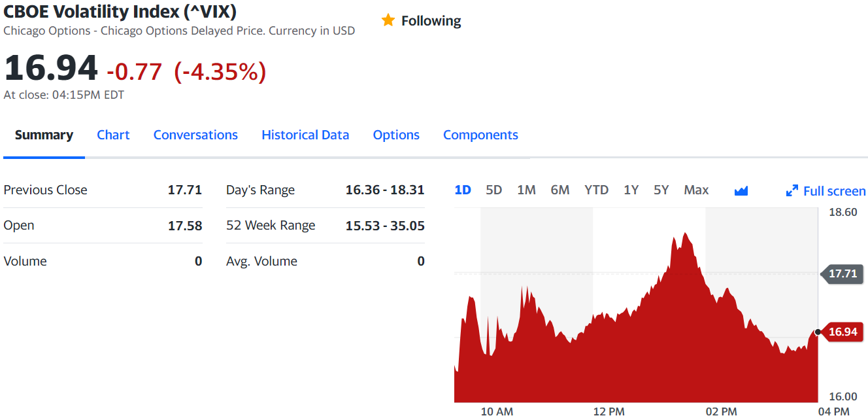Toggle the Following button
868x420 pixels.
[422, 21]
